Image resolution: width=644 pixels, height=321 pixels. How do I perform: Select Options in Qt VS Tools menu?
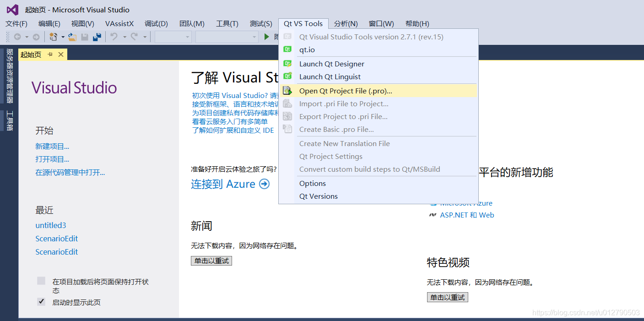pyautogui.click(x=378, y=183)
